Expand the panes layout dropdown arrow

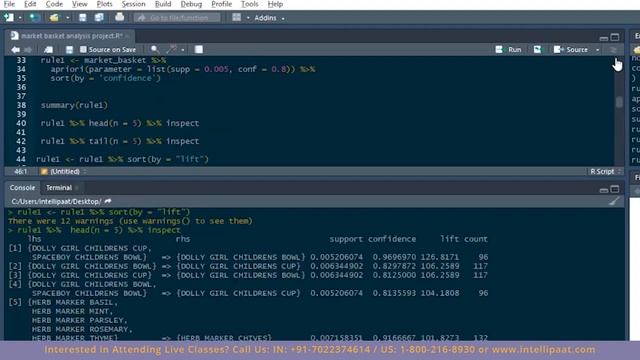point(248,18)
